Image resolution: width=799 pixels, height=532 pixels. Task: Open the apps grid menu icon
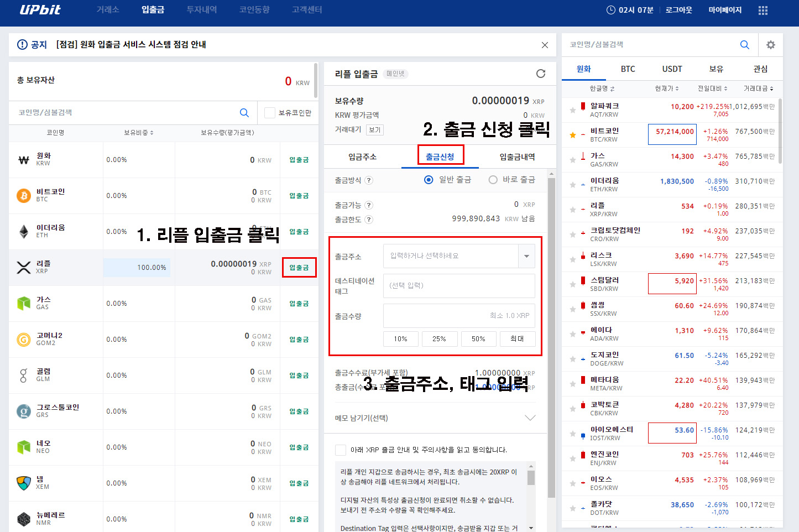pos(763,11)
